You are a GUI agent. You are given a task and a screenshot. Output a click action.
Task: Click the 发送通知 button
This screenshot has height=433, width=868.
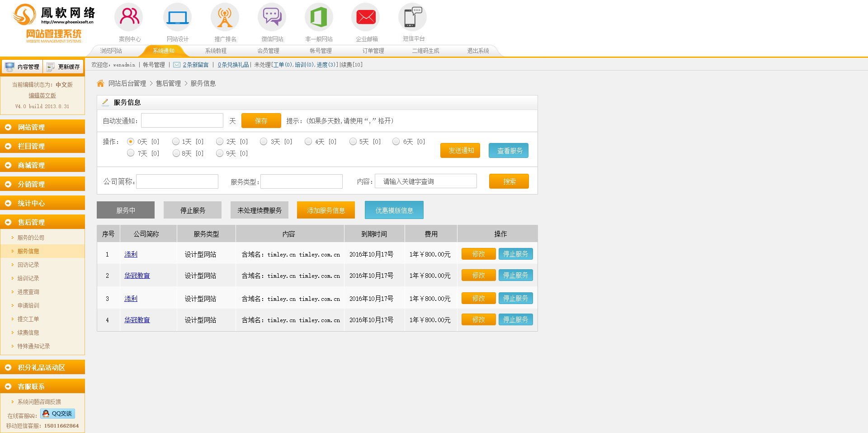tap(460, 151)
